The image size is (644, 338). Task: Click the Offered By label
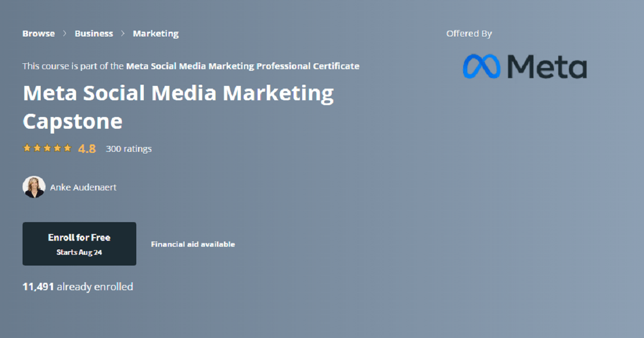click(469, 33)
